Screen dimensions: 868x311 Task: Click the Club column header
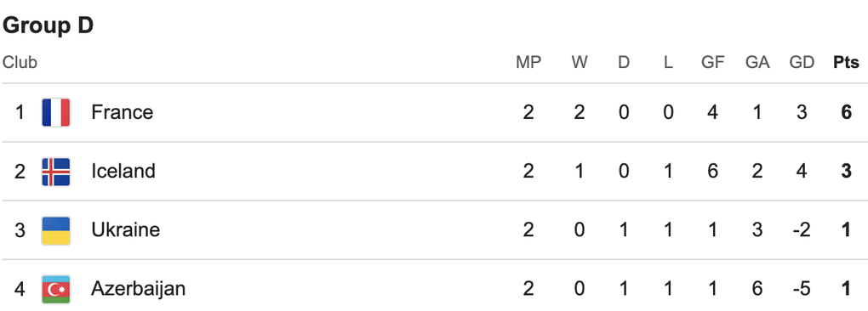[x=20, y=62]
